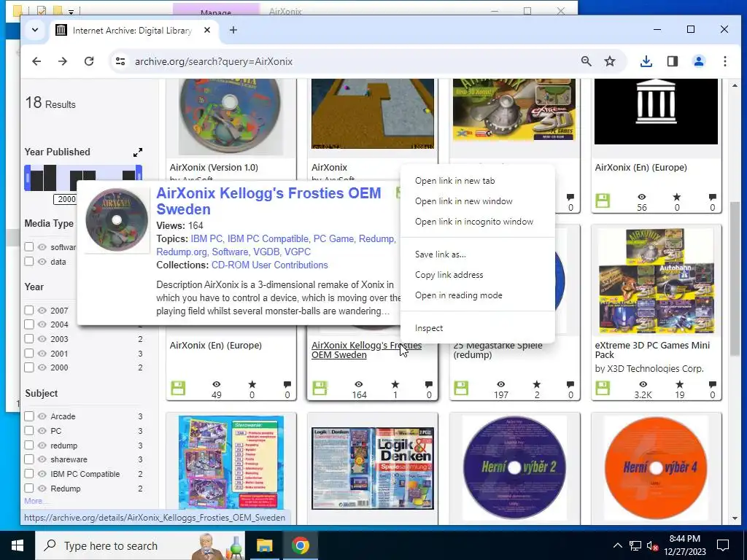
Task: Click the CD-ROM User Contributions collection link
Action: [x=270, y=265]
